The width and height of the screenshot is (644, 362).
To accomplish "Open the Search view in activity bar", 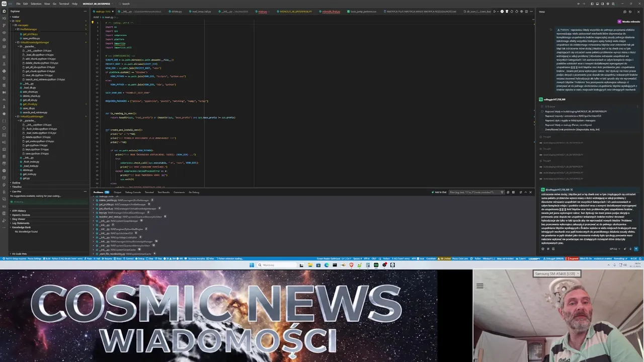I will coord(4,18).
